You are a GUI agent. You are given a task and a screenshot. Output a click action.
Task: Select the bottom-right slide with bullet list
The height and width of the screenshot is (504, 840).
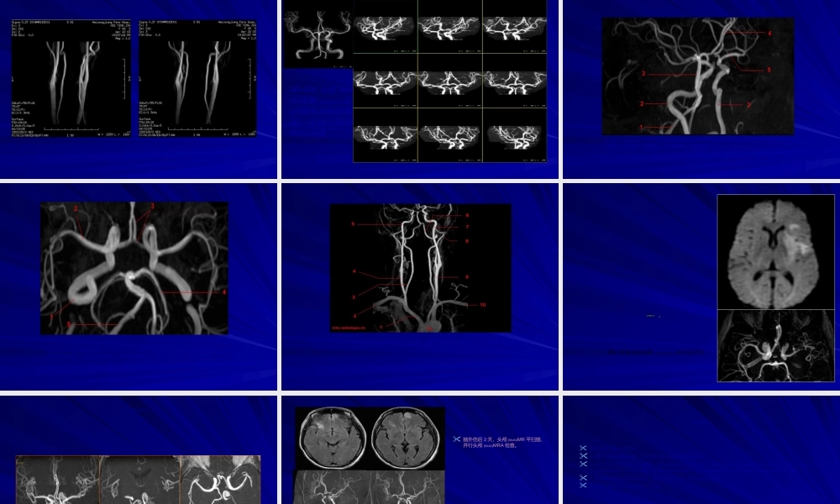pos(700,449)
